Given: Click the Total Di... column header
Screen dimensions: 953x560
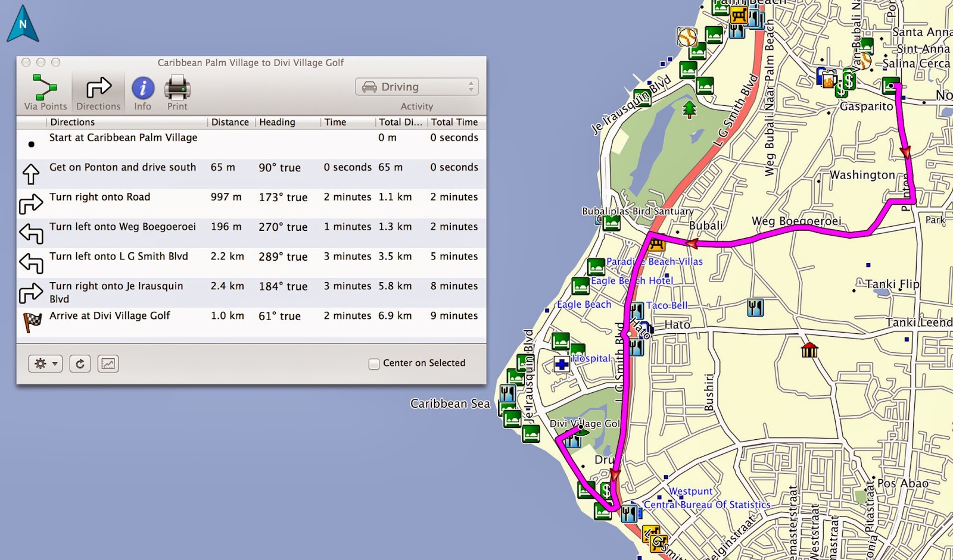Looking at the screenshot, I should [x=401, y=122].
